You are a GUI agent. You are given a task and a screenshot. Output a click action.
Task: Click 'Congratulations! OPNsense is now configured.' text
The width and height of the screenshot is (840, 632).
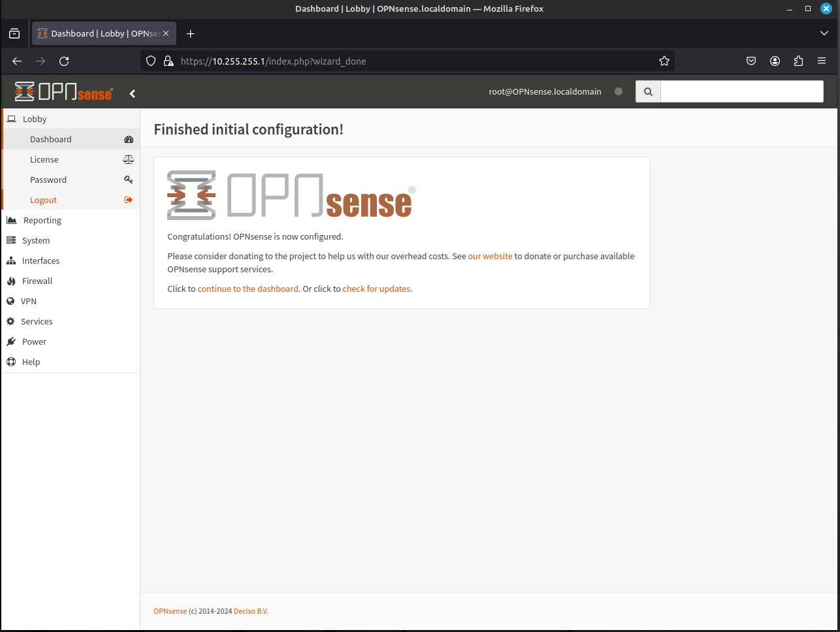pyautogui.click(x=255, y=236)
